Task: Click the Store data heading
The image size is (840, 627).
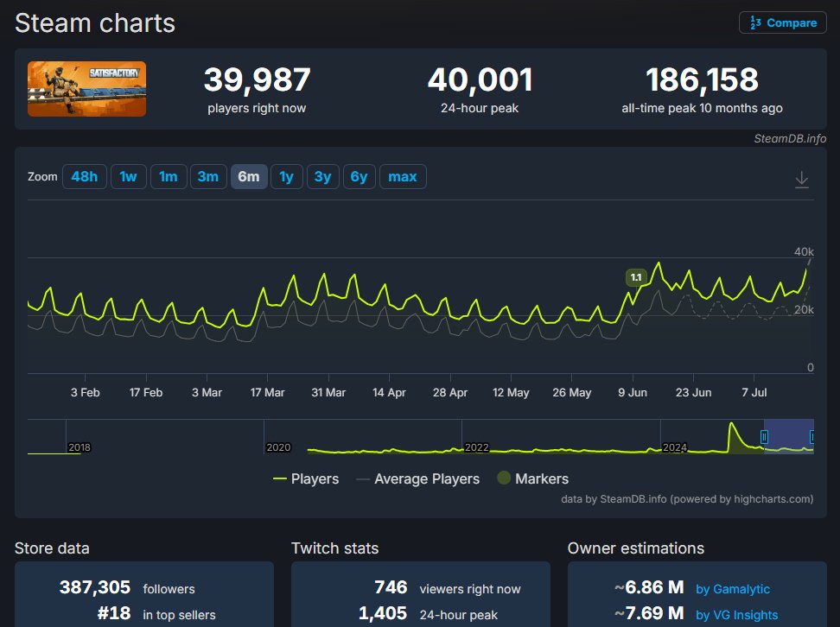Action: pos(52,548)
